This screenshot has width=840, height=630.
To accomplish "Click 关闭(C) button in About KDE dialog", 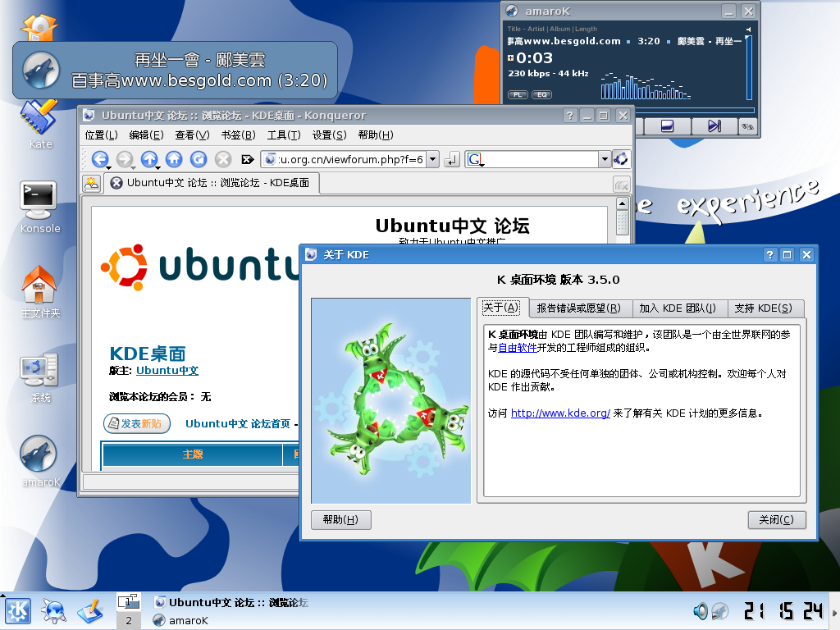I will pyautogui.click(x=776, y=519).
